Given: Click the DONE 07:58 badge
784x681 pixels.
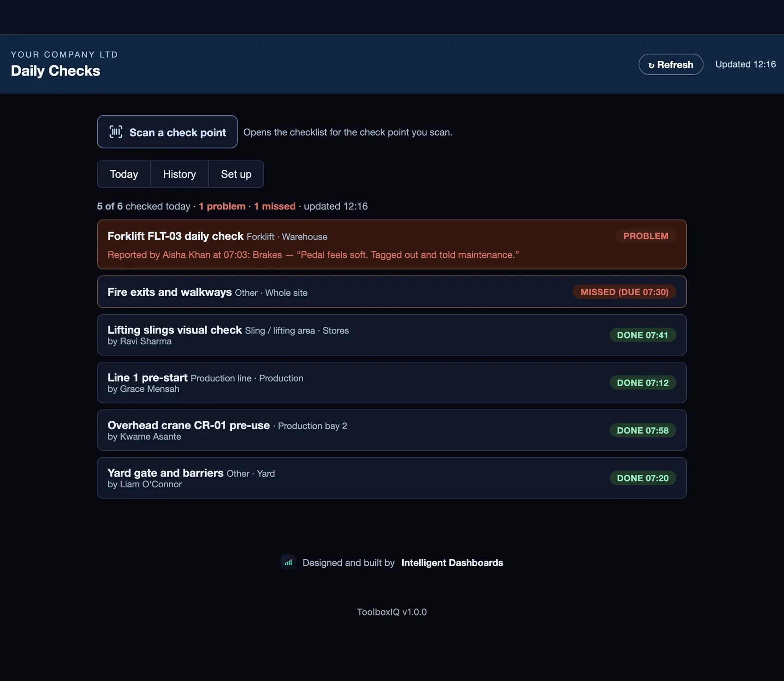Looking at the screenshot, I should coord(643,430).
